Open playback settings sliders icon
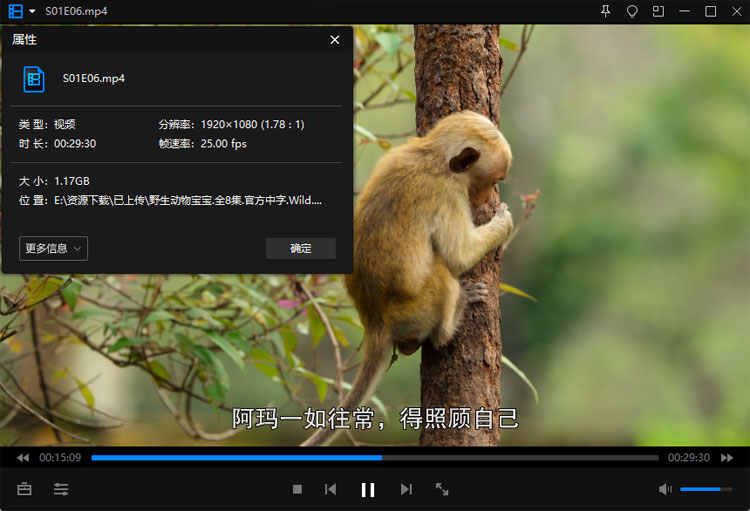750x511 pixels. click(x=61, y=489)
